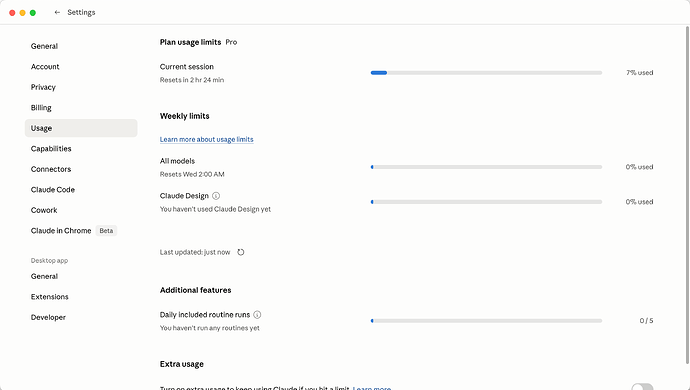Image resolution: width=690 pixels, height=390 pixels.
Task: Follow the Learn more about usage limits link
Action: 206,140
